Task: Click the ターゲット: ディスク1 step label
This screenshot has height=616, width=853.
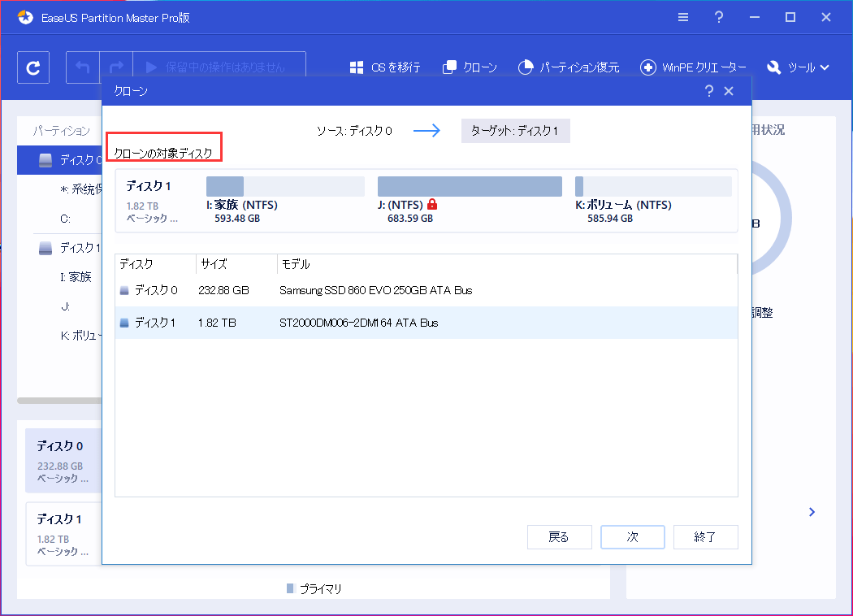Action: click(515, 131)
